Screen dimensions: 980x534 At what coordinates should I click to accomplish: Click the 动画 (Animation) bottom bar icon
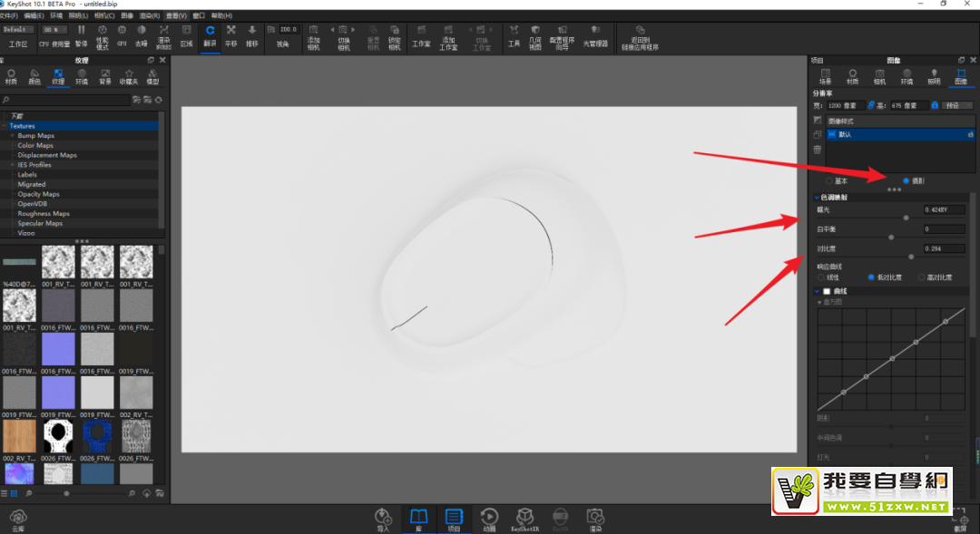489,517
